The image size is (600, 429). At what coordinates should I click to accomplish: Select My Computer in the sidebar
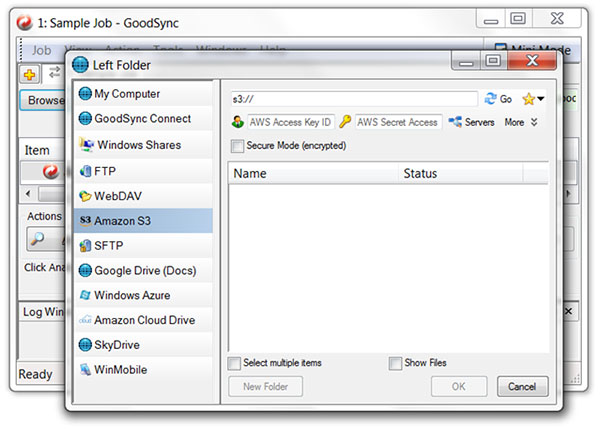coord(144,94)
